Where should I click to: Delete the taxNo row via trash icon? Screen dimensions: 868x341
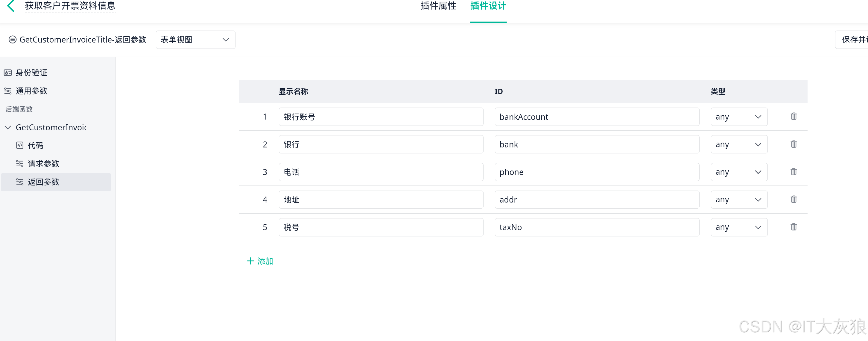(793, 227)
